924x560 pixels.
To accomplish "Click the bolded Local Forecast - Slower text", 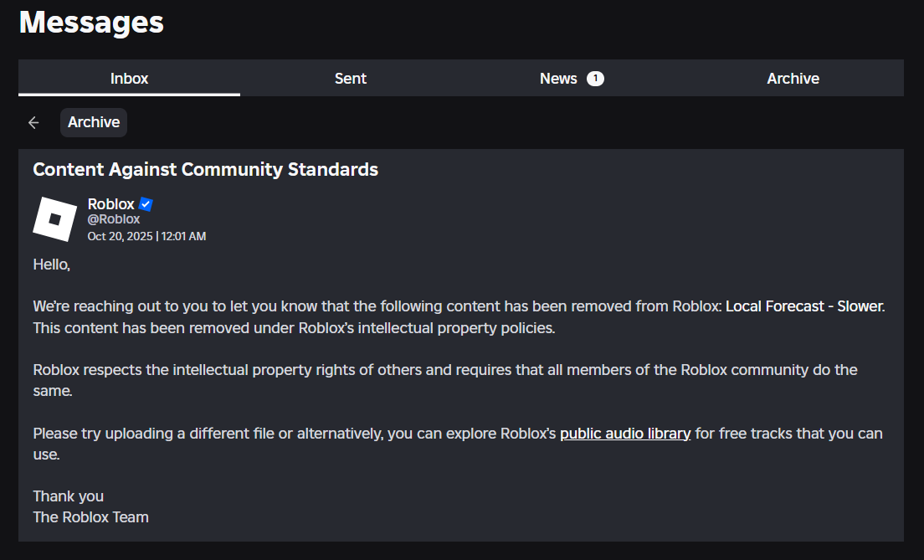I will pyautogui.click(x=804, y=306).
